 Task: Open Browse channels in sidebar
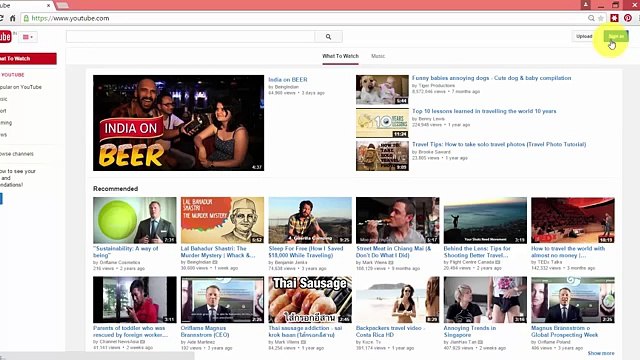coord(17,154)
